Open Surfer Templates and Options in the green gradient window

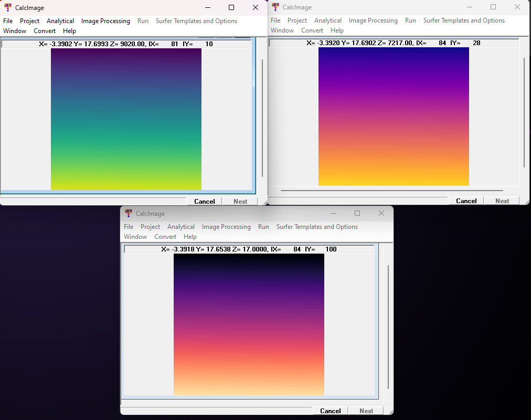tap(196, 21)
